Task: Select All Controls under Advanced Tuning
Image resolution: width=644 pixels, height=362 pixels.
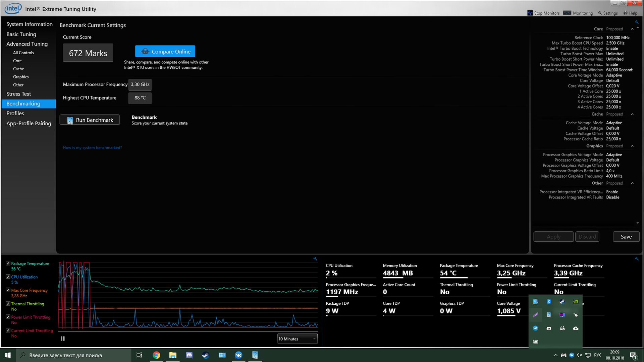Action: 23,53
